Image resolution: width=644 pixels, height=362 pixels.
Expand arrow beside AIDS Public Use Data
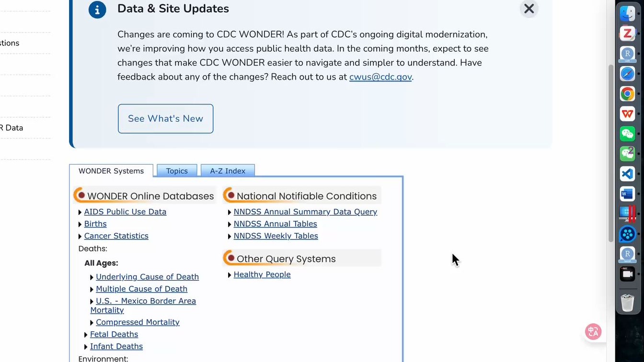(x=80, y=212)
